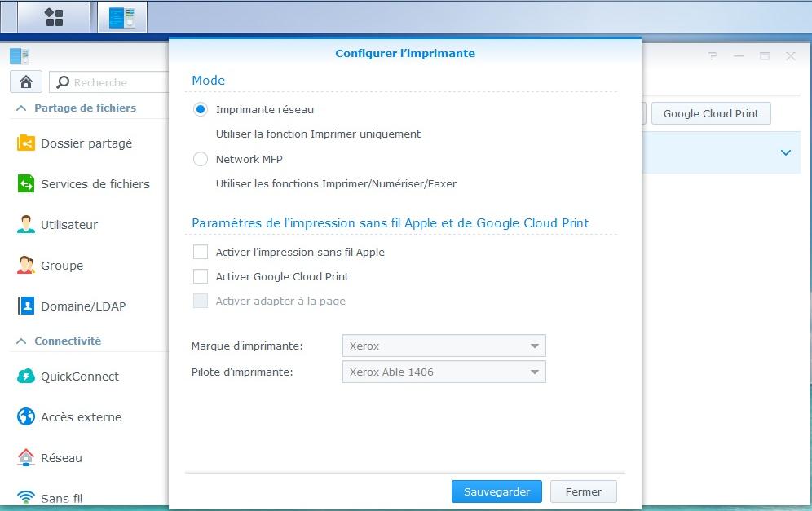Click the Recherche search field
The image size is (812, 511).
pyautogui.click(x=110, y=82)
